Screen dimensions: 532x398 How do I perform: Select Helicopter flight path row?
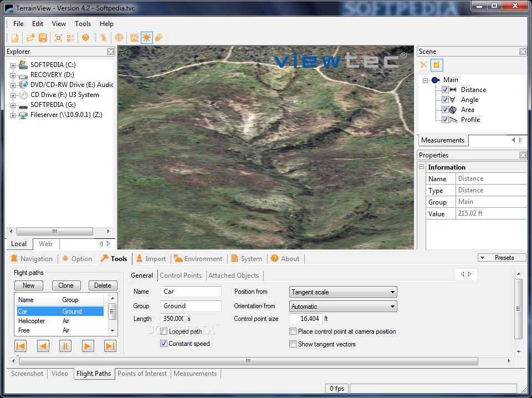(60, 321)
